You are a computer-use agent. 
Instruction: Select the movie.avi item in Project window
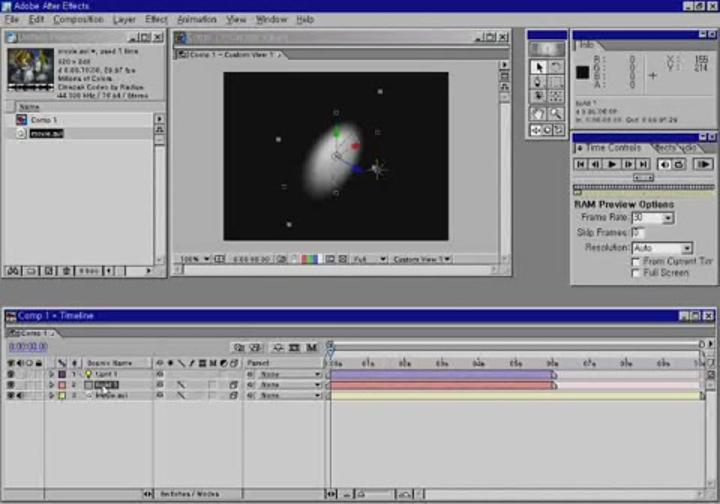point(46,134)
